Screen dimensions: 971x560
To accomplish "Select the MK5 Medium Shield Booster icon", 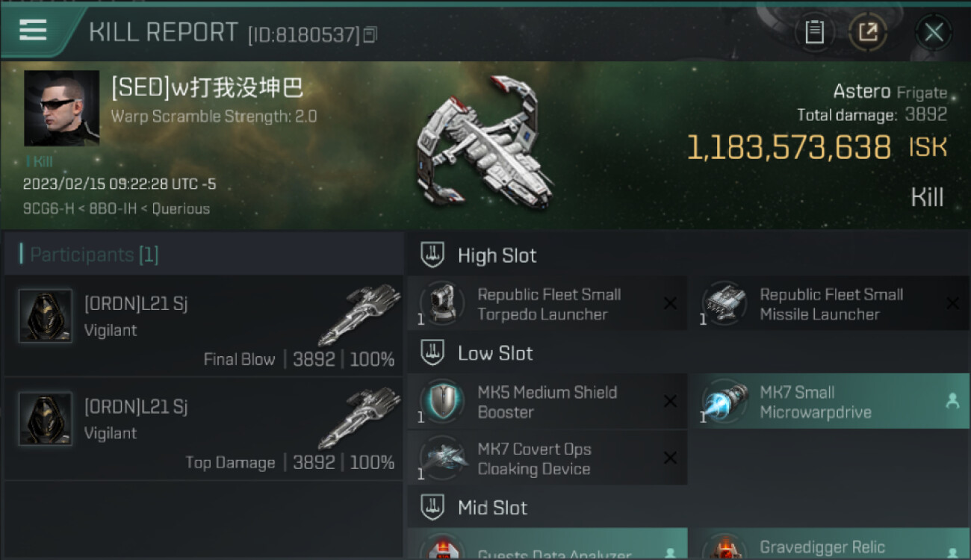I will click(442, 402).
